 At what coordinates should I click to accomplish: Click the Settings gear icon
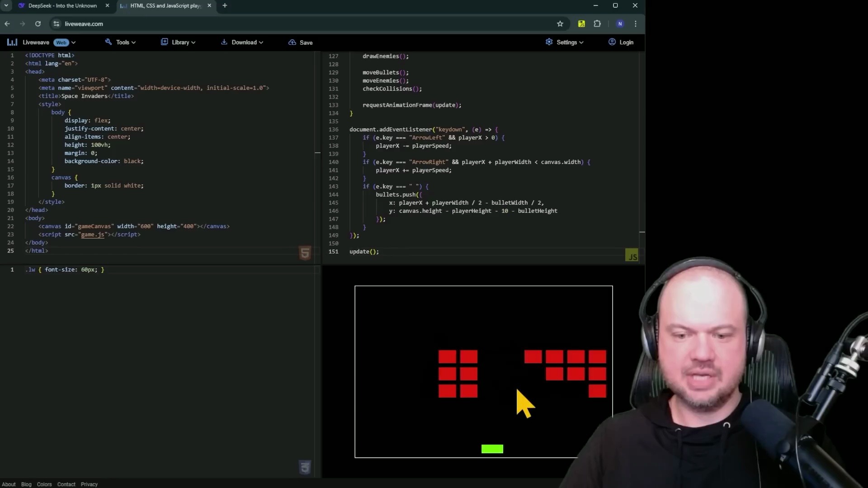click(x=549, y=42)
